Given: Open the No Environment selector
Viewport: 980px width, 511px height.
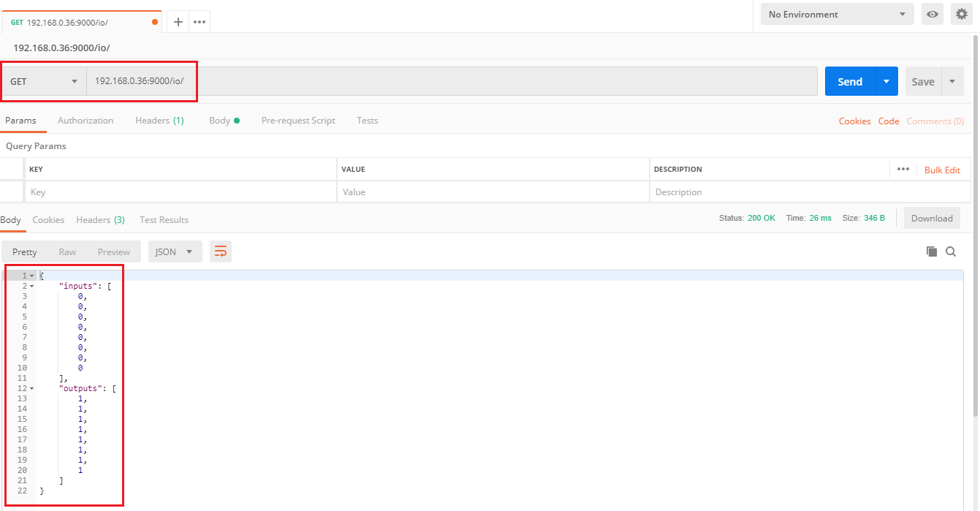Looking at the screenshot, I should (837, 14).
